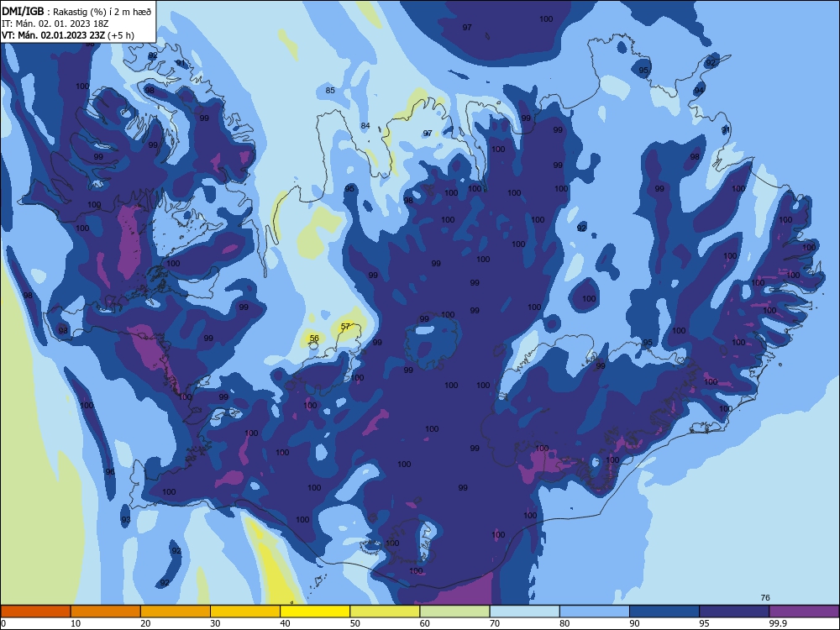840x630 pixels.
Task: Click the '93' humidity value on the map
Action: click(x=125, y=520)
